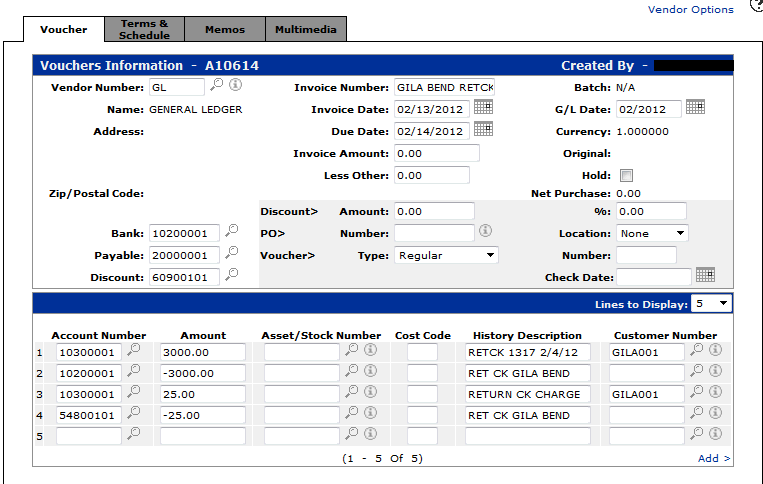Click the Add > link
This screenshot has width=763, height=484.
[x=714, y=458]
